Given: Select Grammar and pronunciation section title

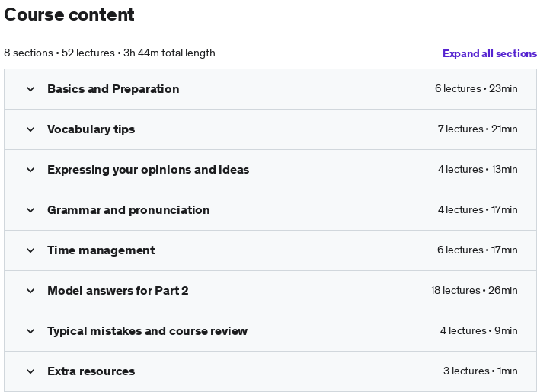Looking at the screenshot, I should pos(129,210).
